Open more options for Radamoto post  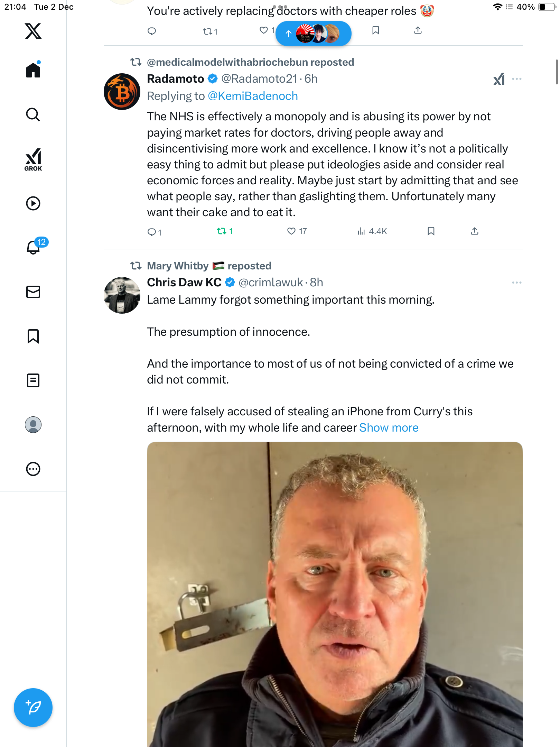[516, 79]
